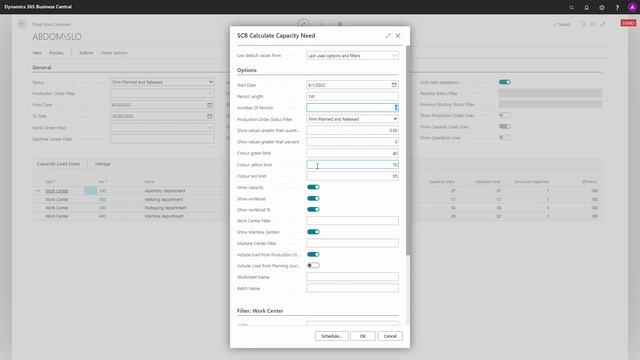Toggle Show capacity switch

(x=313, y=187)
